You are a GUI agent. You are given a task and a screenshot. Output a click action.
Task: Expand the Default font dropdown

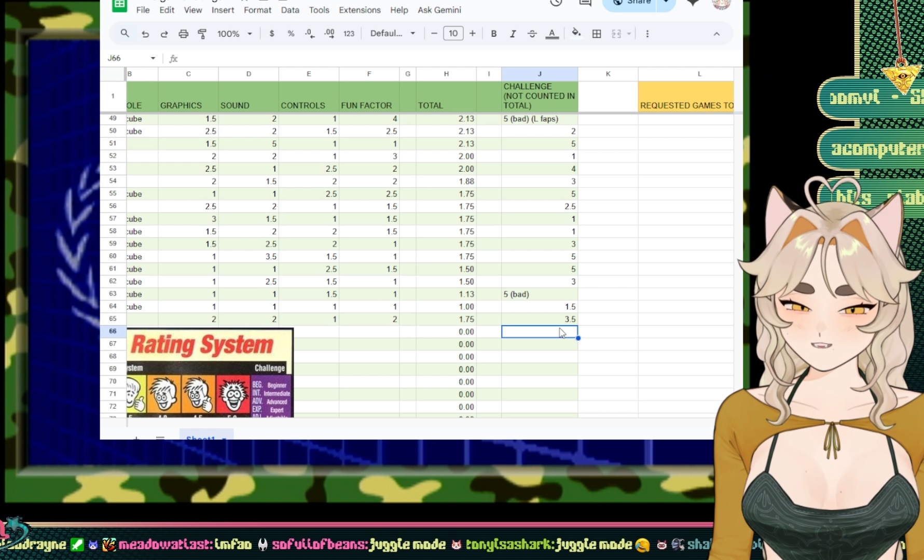(x=393, y=33)
